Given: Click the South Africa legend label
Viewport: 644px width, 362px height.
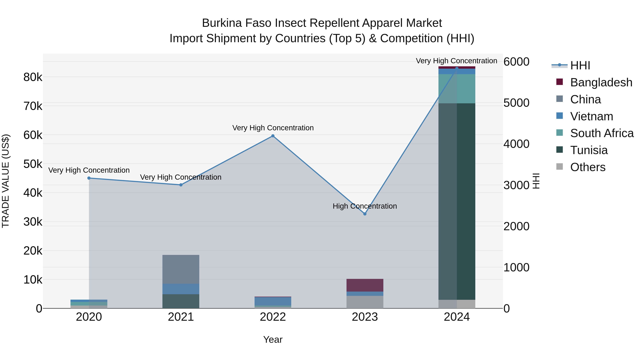Looking at the screenshot, I should [602, 133].
